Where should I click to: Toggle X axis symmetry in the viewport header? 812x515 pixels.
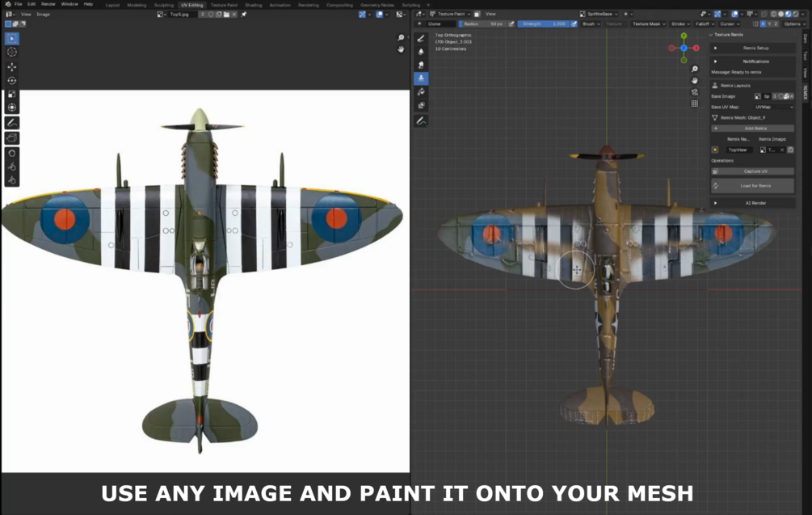coord(763,23)
